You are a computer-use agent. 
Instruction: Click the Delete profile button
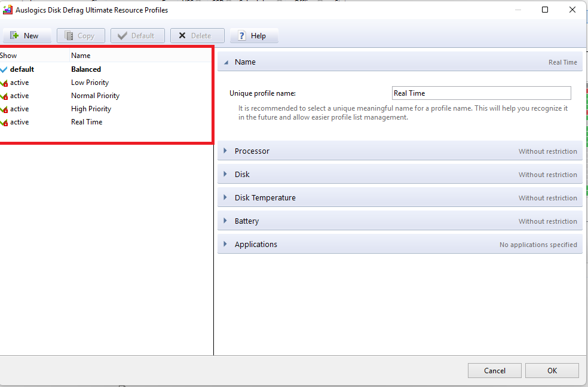point(197,36)
